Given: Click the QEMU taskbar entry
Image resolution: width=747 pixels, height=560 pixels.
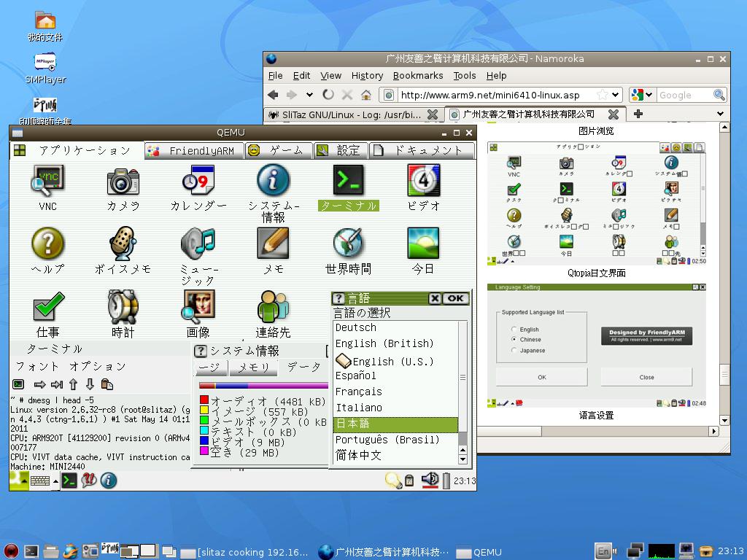Looking at the screenshot, I should [x=479, y=552].
